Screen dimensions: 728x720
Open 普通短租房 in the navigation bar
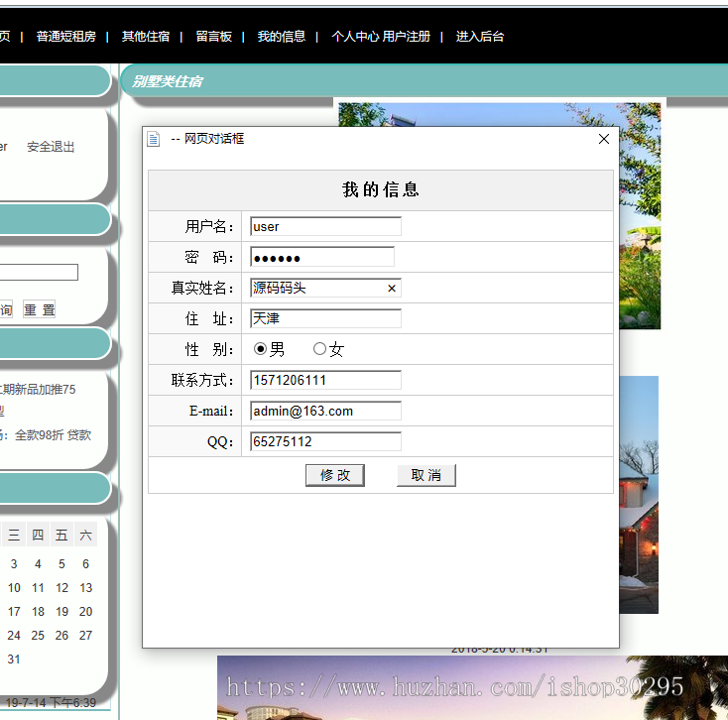(65, 37)
